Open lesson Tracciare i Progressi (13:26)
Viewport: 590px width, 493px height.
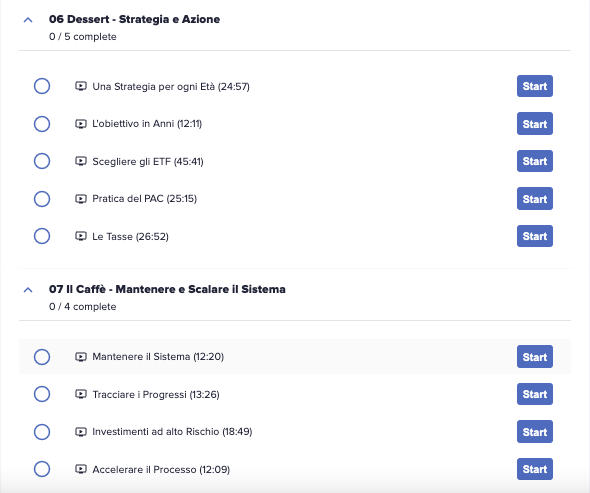point(156,394)
